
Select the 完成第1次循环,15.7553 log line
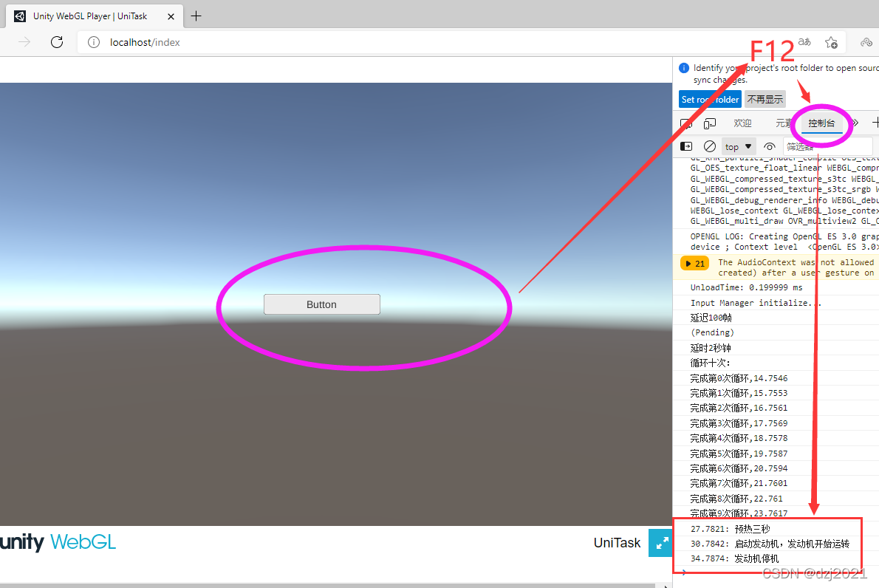point(776,393)
